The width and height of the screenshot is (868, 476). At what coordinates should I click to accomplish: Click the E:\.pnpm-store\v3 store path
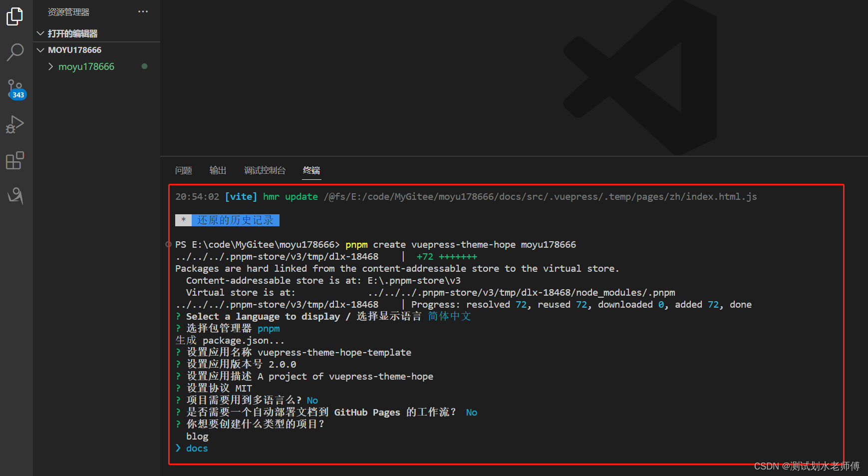tap(414, 280)
